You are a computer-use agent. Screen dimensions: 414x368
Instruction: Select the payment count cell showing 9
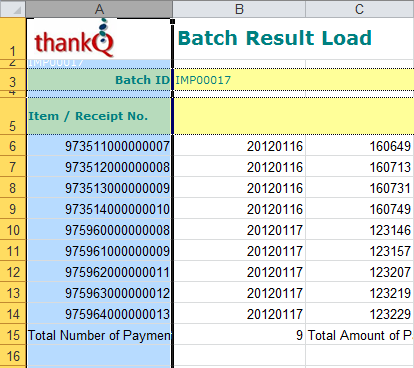(239, 335)
